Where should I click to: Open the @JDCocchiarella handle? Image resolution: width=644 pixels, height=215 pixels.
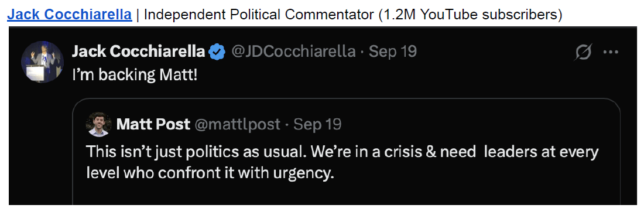tap(294, 52)
